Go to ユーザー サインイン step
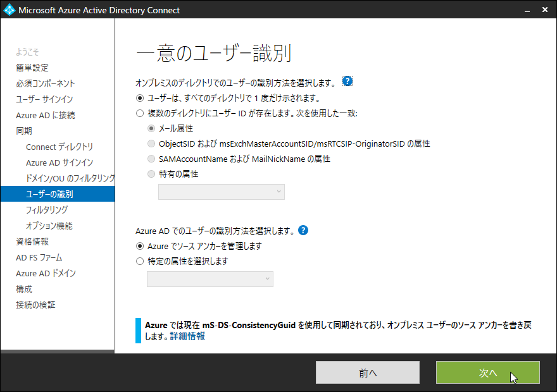The width and height of the screenshot is (557, 392). pyautogui.click(x=44, y=99)
